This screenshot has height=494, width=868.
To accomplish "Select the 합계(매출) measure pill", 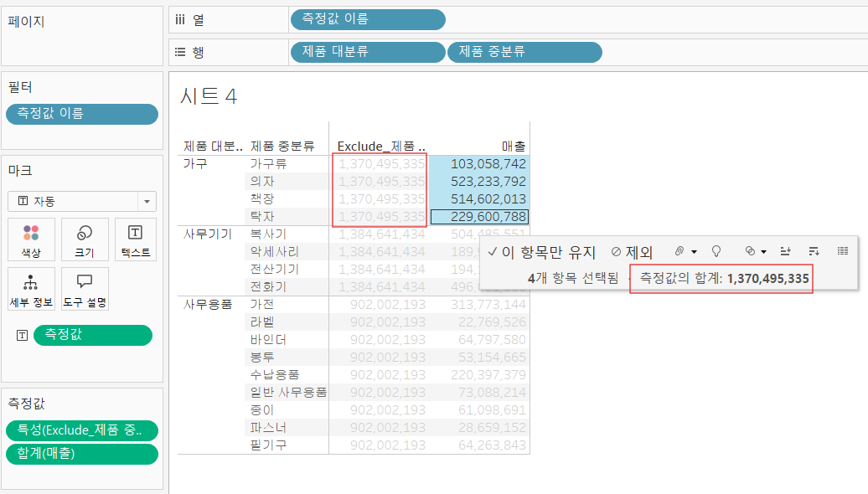I will [82, 454].
